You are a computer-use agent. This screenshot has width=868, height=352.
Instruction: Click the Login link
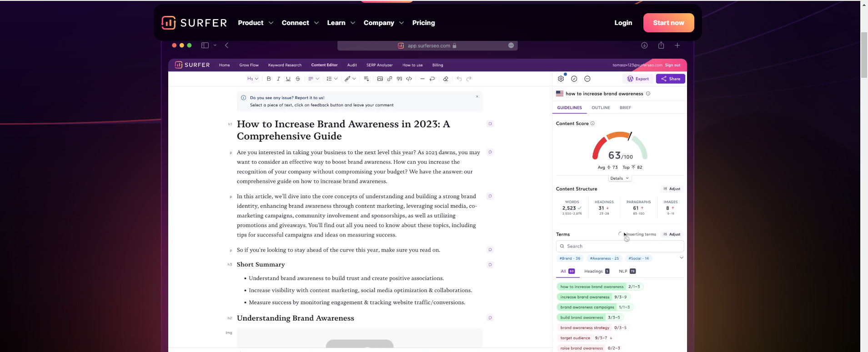[623, 23]
